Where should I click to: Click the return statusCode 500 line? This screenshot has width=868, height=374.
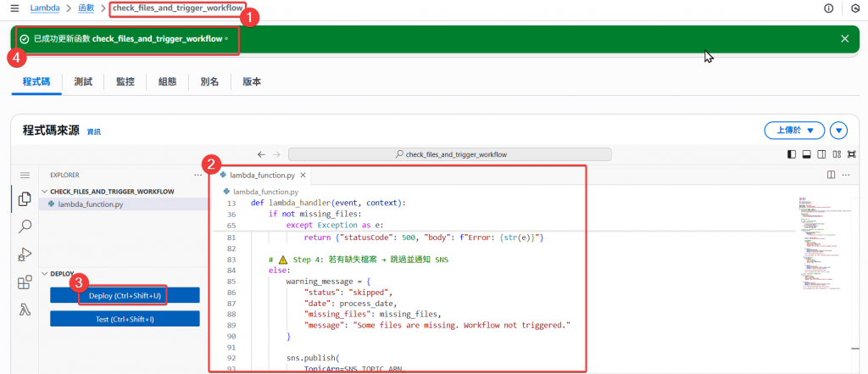click(x=426, y=237)
